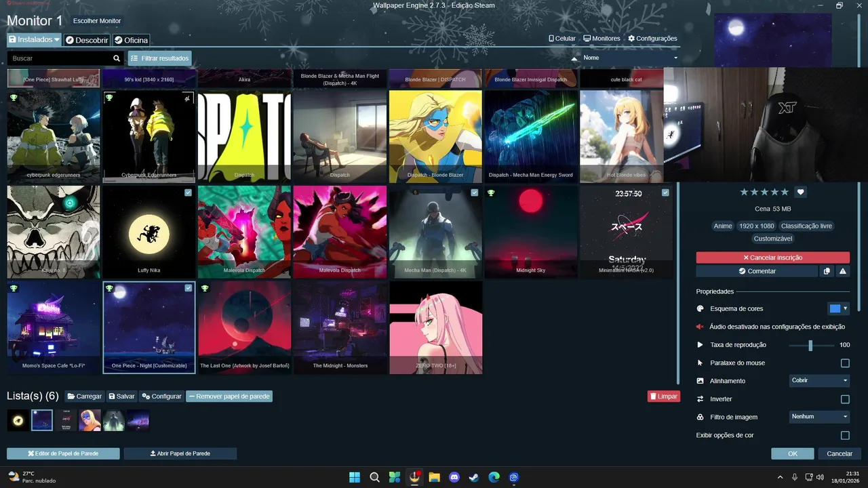Click the fifth rating star

[785, 192]
